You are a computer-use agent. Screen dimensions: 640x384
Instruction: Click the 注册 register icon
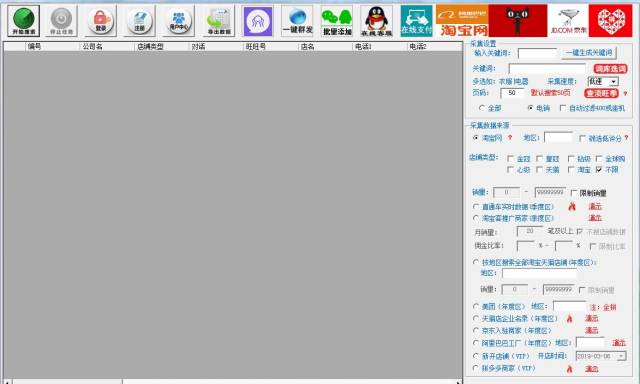point(140,20)
